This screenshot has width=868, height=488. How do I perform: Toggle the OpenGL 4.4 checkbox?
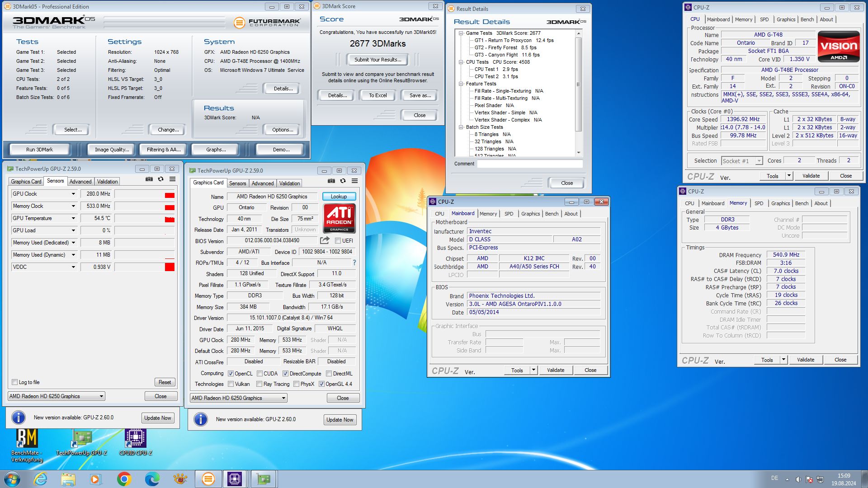[321, 384]
